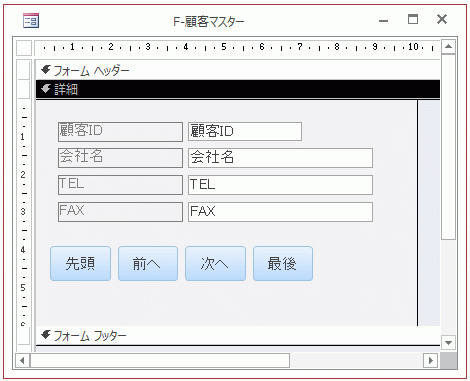Click the FAX text box
This screenshot has width=470, height=381.
pyautogui.click(x=280, y=212)
